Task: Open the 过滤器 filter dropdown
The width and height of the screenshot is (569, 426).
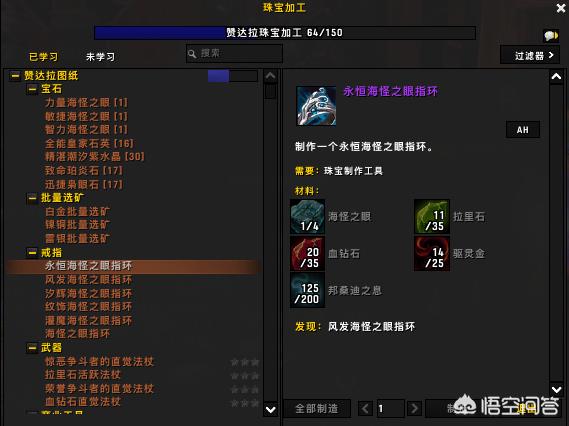Action: pos(530,55)
